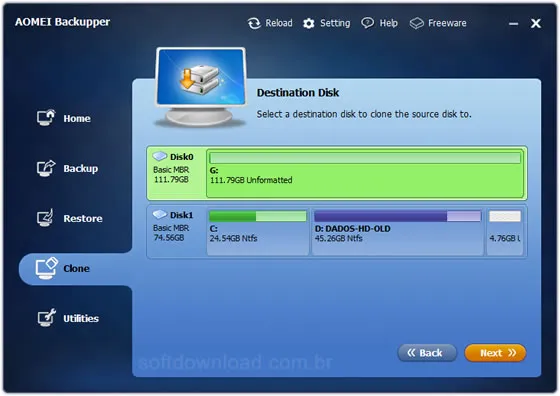Minimize the AOMEI Backupper window
The image size is (560, 396).
tap(514, 24)
